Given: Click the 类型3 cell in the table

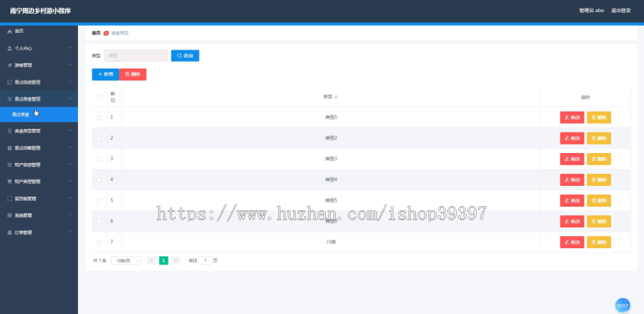Looking at the screenshot, I should pyautogui.click(x=331, y=159).
